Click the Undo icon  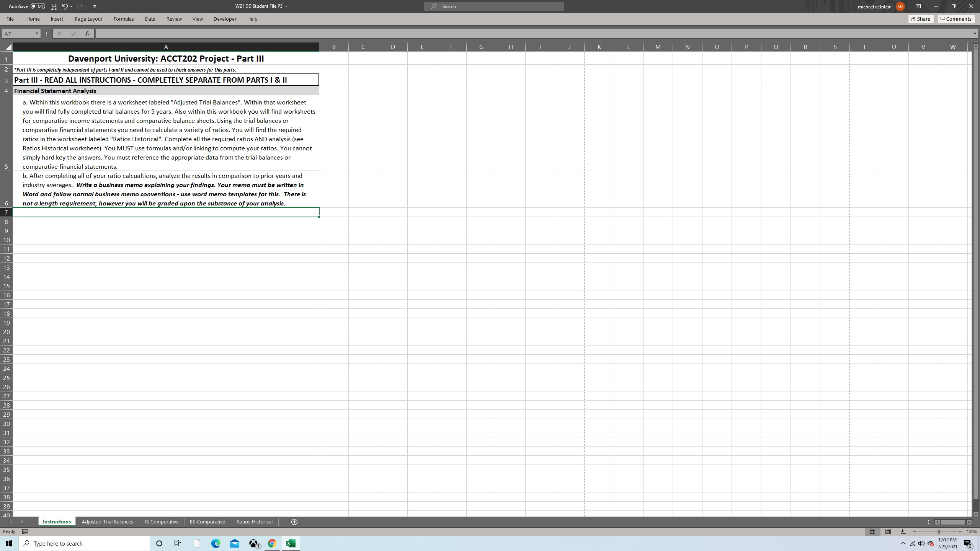tap(64, 6)
